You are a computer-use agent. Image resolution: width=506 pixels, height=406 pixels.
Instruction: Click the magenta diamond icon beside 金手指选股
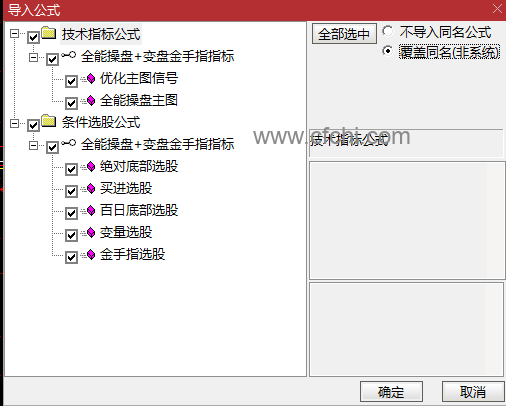point(90,254)
